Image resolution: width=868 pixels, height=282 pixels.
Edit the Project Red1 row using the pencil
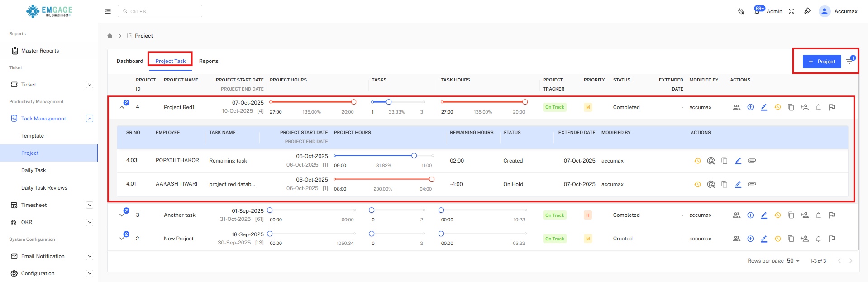point(764,107)
